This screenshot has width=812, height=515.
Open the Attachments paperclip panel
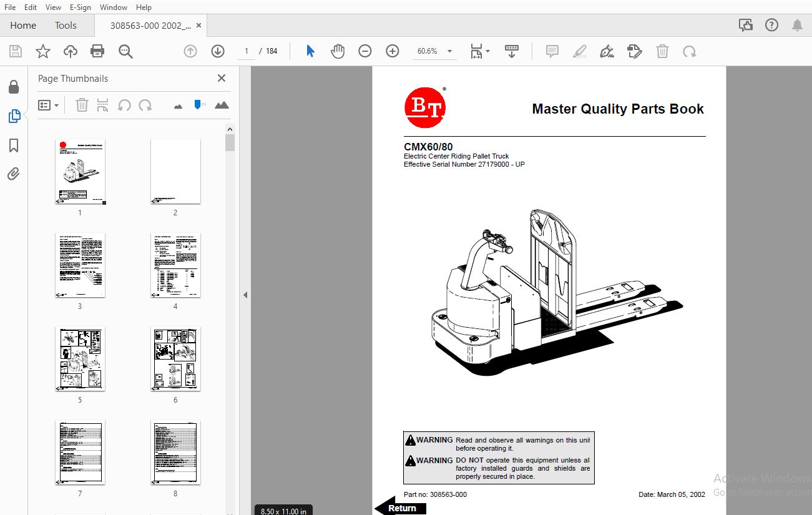tap(14, 174)
